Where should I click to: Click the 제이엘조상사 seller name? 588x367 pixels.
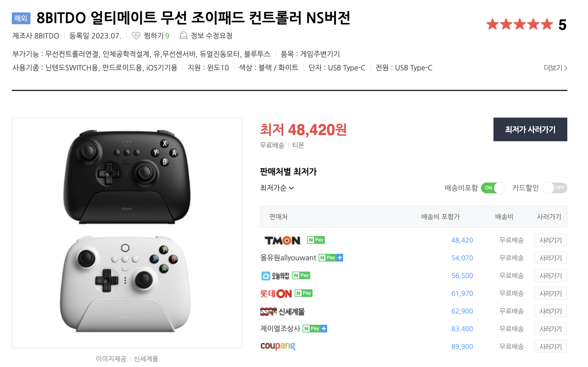tap(280, 329)
